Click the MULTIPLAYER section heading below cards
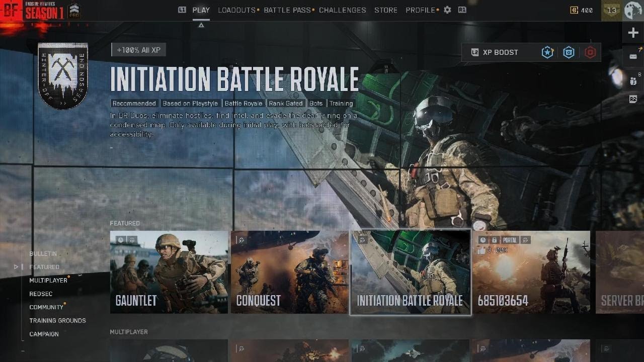This screenshot has height=362, width=644. (x=129, y=332)
